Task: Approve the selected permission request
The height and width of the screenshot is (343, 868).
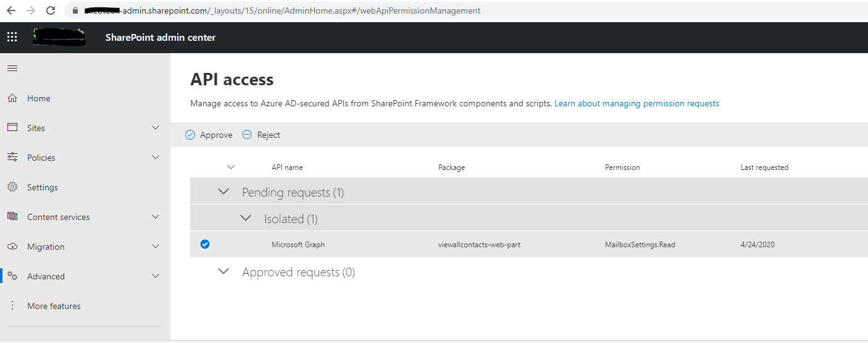Action: pos(209,135)
